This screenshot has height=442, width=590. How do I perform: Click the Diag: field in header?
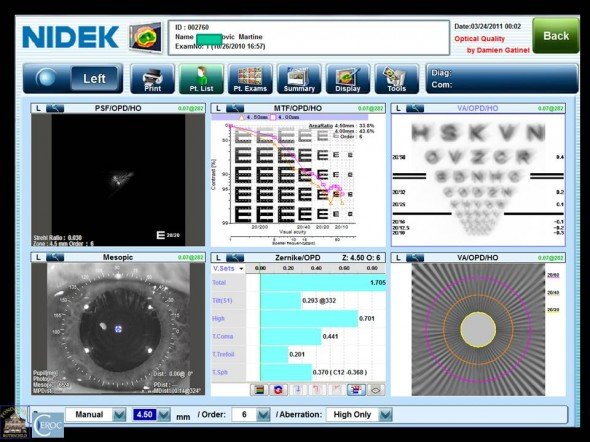pyautogui.click(x=502, y=73)
